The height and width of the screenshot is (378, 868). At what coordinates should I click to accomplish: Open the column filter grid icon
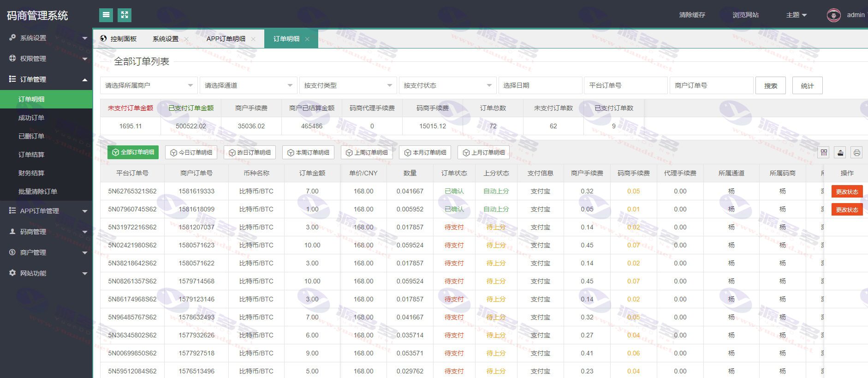tap(824, 153)
